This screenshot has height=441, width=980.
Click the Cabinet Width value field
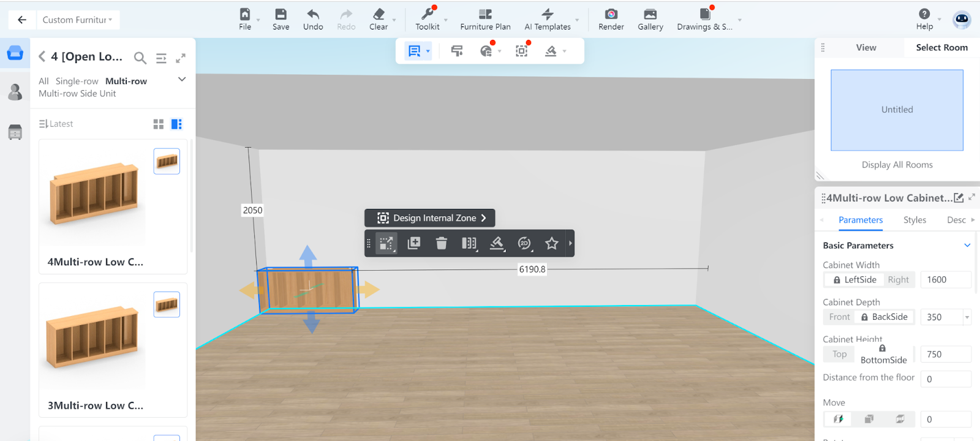coord(945,280)
